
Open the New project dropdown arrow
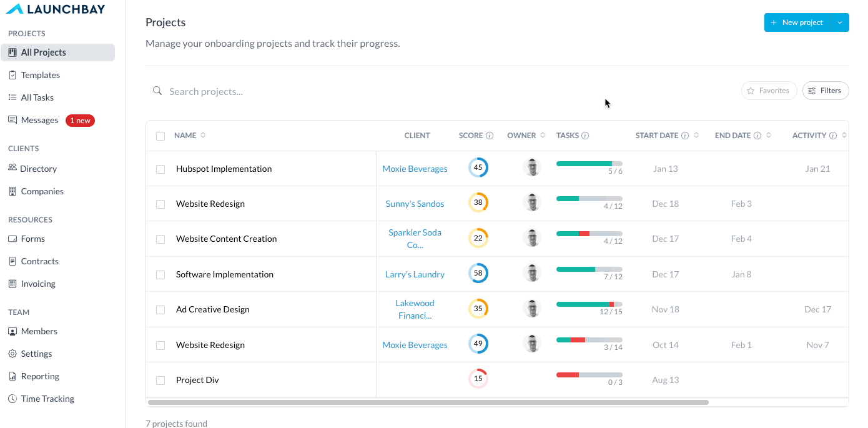point(840,22)
